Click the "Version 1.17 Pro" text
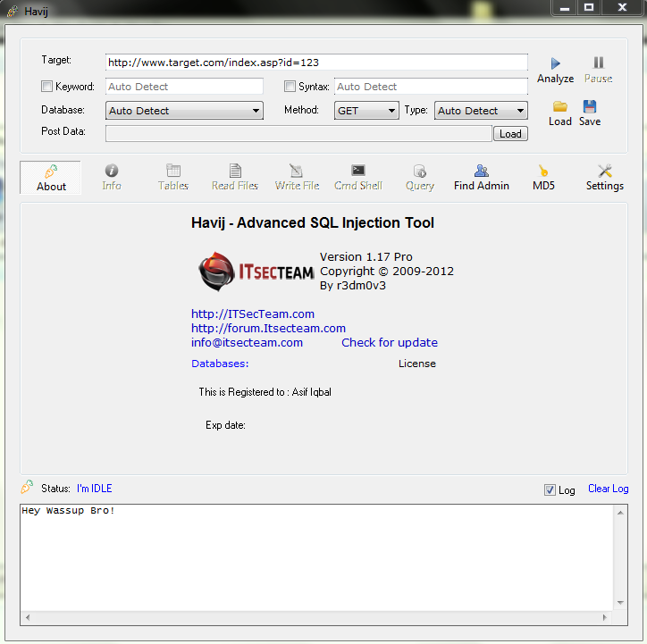This screenshot has width=647, height=644. [366, 257]
